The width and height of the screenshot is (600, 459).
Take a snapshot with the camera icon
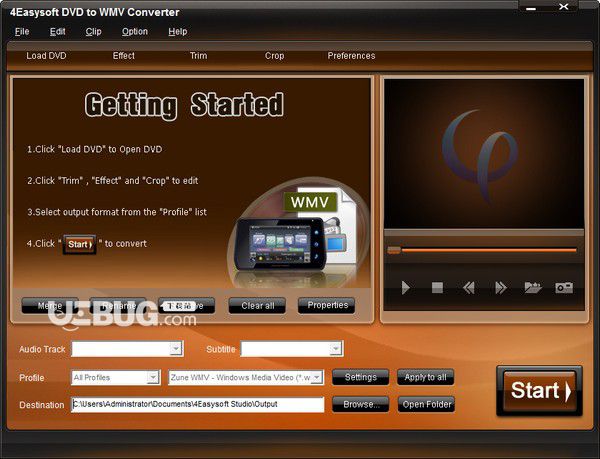pos(564,288)
